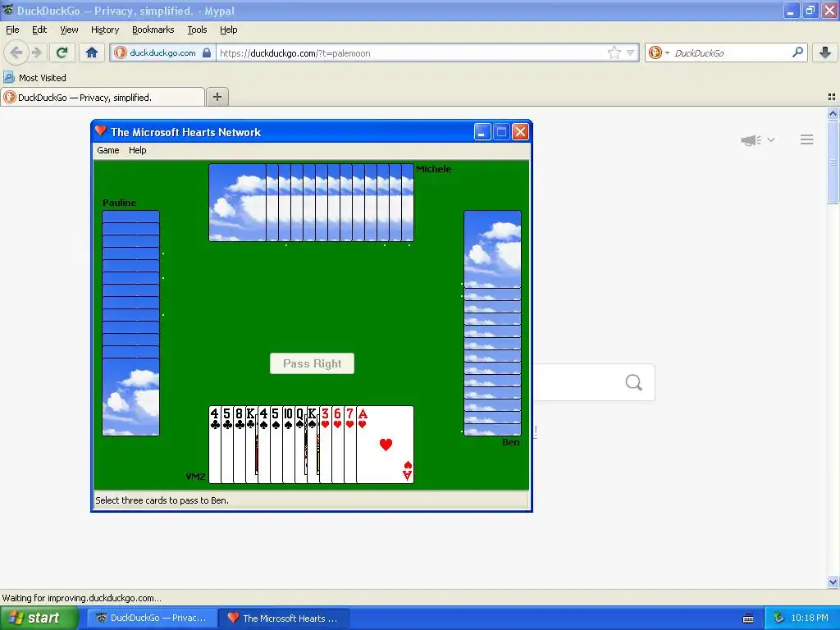Click the browser Forward arrow

[36, 52]
